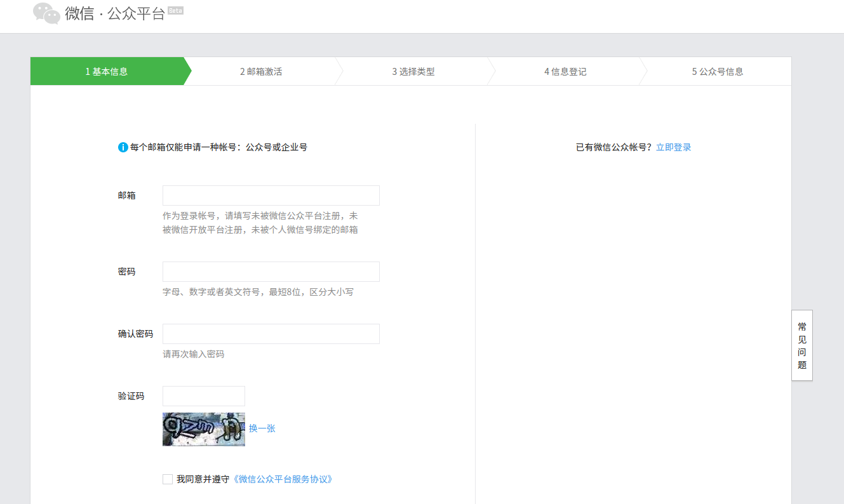Click the Beta badge beside the title

point(175,11)
